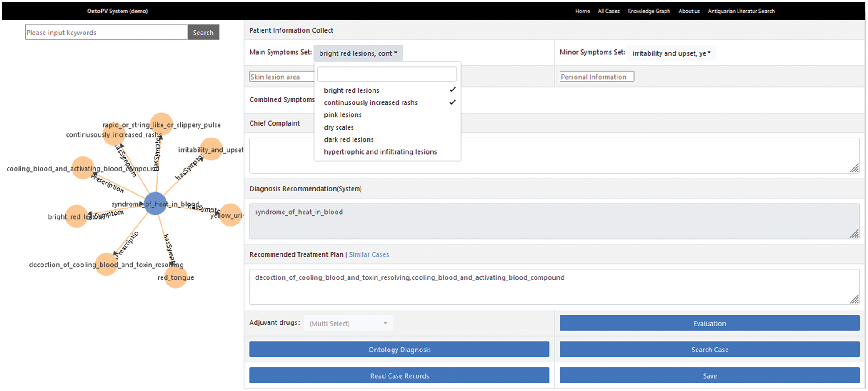Select the decoction_of_cooling_blood graph node
This screenshot has width=868, height=391.
coord(106,265)
